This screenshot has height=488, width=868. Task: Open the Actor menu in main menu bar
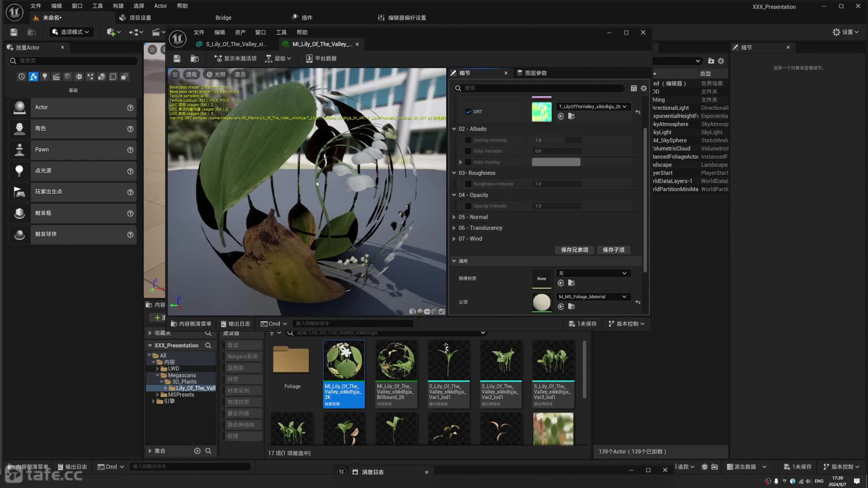pyautogui.click(x=160, y=6)
